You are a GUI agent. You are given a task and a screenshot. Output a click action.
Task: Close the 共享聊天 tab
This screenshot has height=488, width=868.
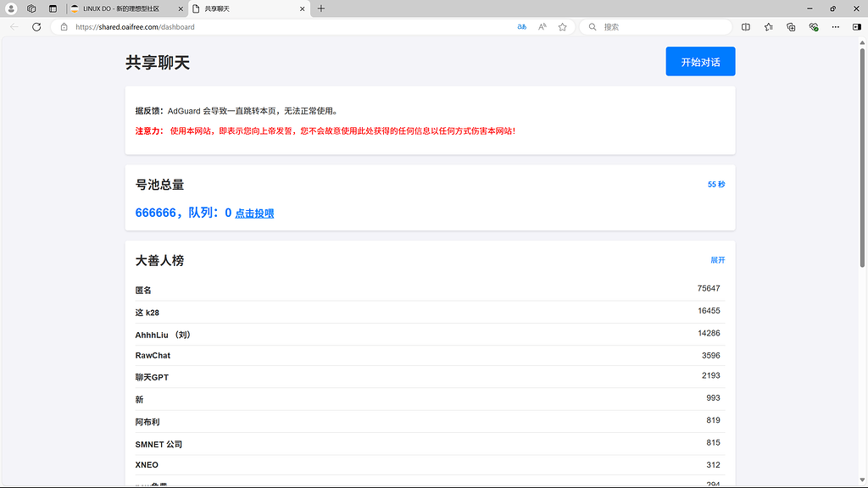pos(303,8)
